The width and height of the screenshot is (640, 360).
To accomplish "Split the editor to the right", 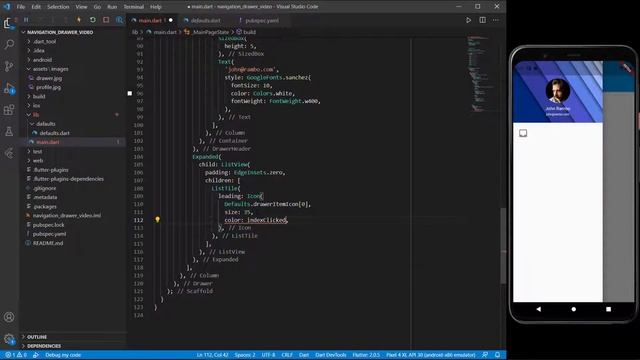I will pos(482,20).
